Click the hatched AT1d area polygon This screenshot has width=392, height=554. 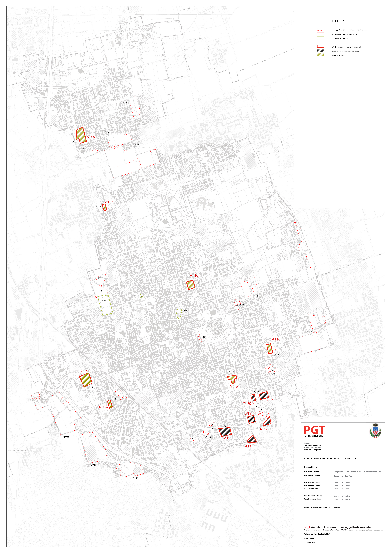coord(270,349)
